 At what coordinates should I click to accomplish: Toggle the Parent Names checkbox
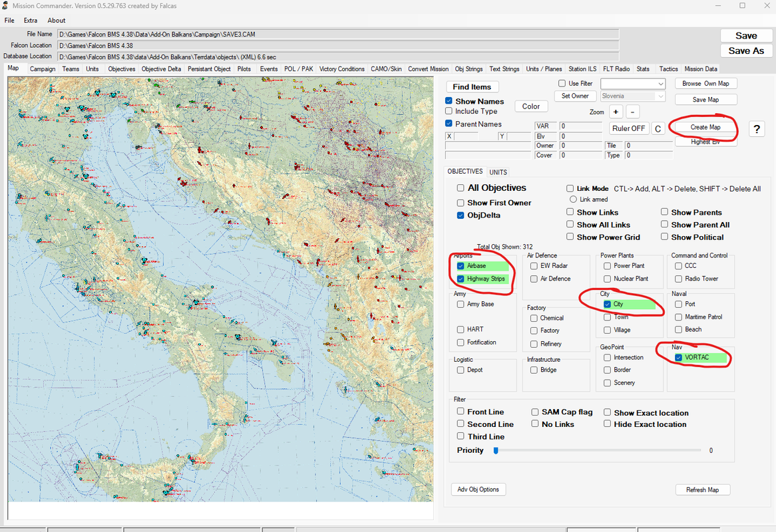(449, 124)
